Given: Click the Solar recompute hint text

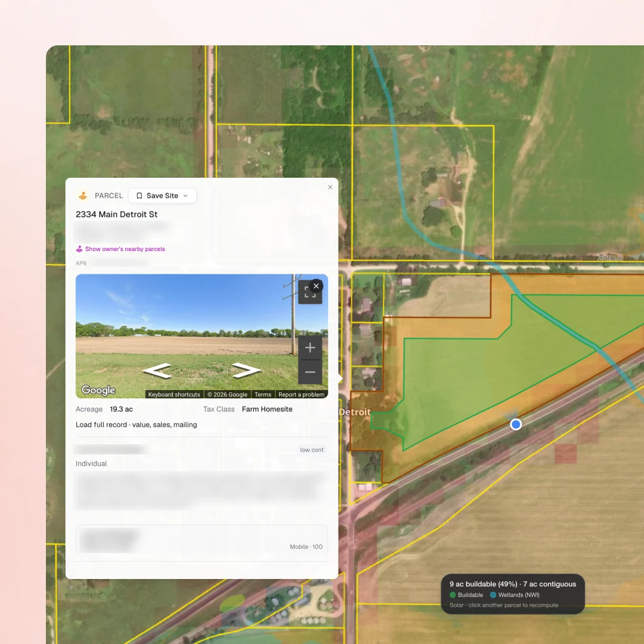Looking at the screenshot, I should (503, 605).
